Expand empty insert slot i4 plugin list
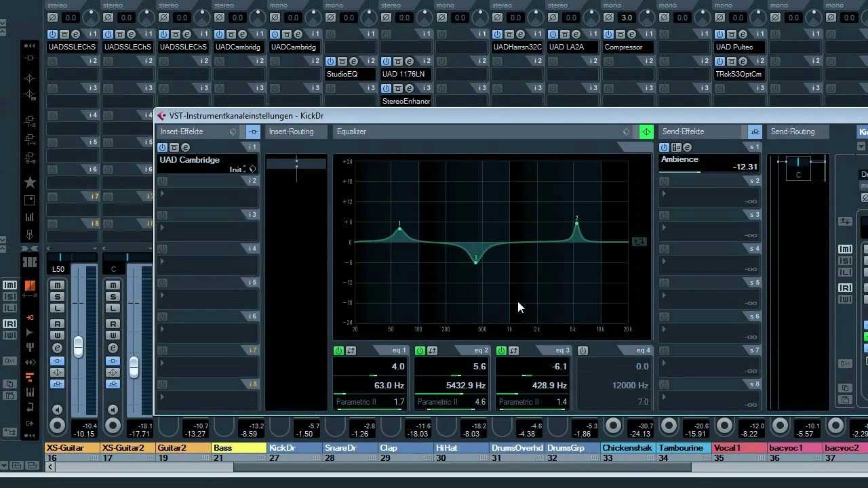Image resolution: width=868 pixels, height=488 pixels. point(161,262)
